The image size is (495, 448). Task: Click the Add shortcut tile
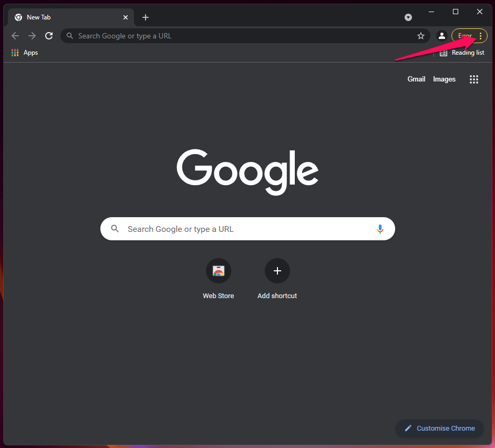coord(277,279)
